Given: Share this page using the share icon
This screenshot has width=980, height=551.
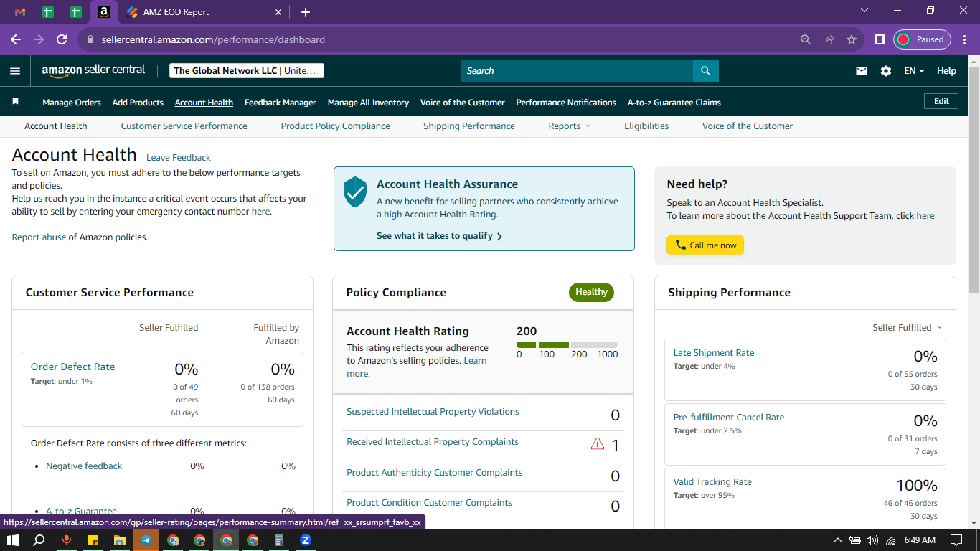Looking at the screenshot, I should (x=829, y=39).
